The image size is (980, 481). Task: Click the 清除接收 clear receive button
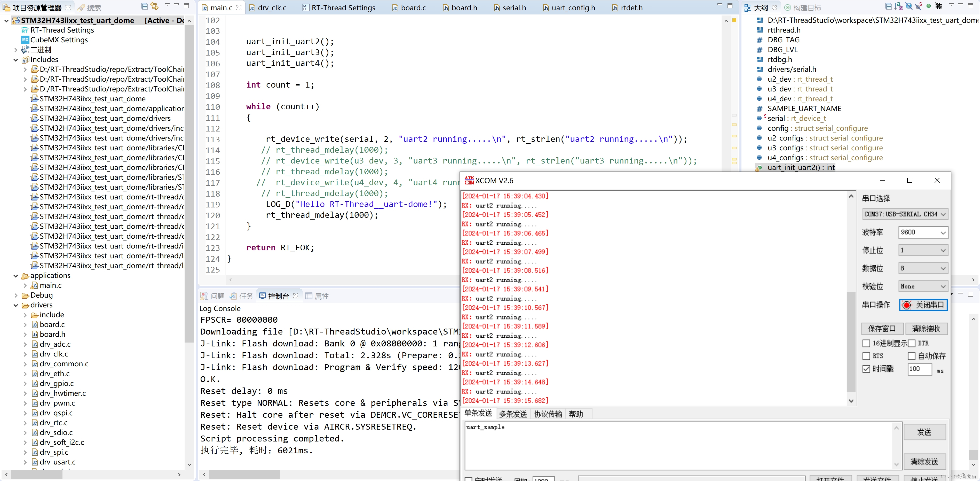926,328
